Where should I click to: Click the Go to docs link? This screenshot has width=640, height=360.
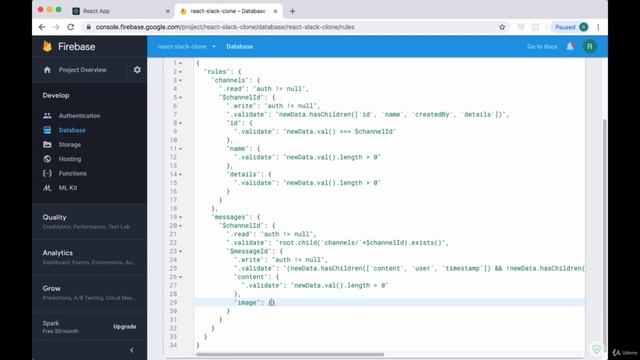coord(542,47)
